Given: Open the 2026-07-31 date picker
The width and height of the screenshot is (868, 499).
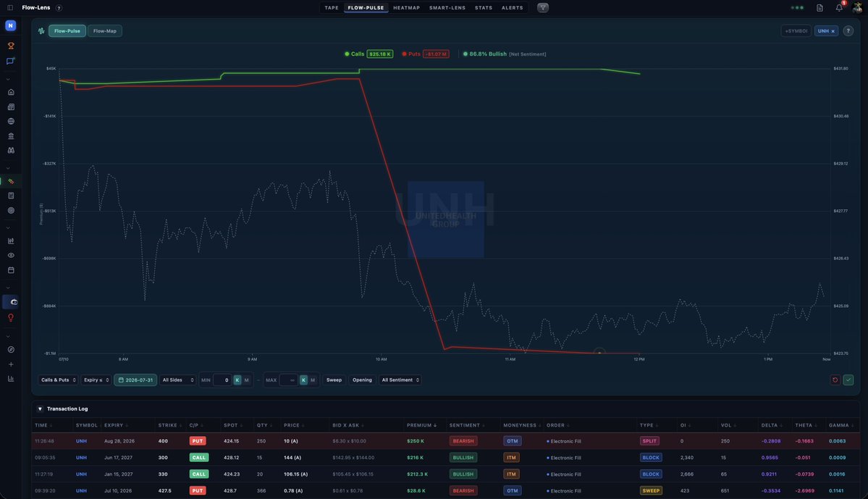Looking at the screenshot, I should click(x=135, y=380).
